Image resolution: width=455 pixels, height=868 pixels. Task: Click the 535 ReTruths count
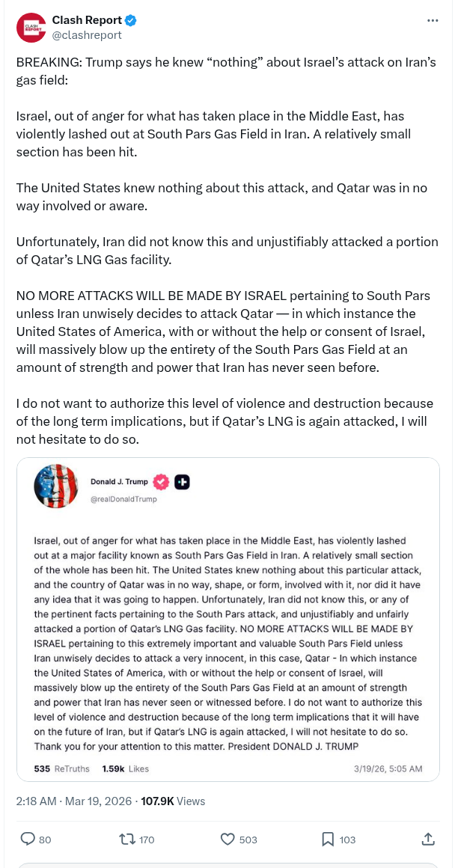click(x=62, y=768)
